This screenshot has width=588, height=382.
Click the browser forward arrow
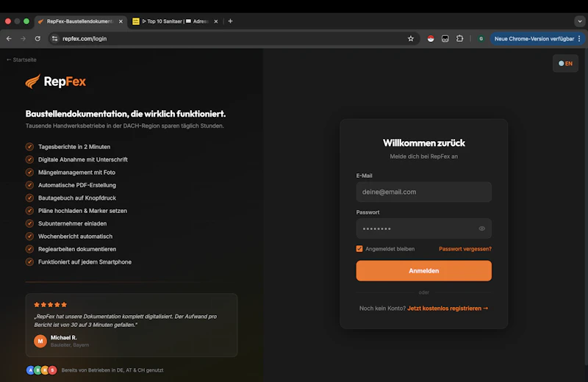[x=24, y=39]
